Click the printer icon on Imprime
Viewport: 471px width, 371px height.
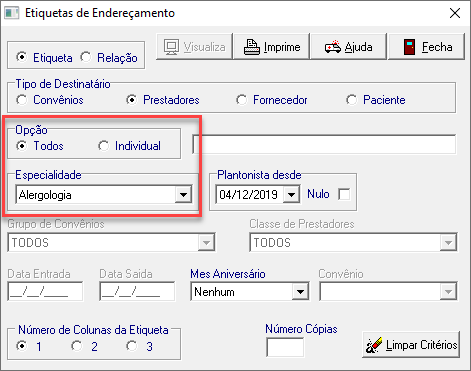pyautogui.click(x=252, y=47)
